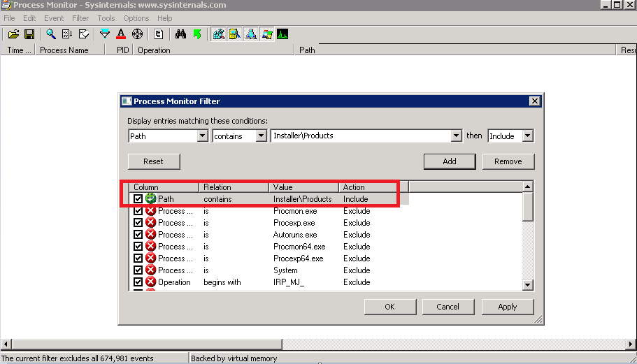Click the filter list vertical scrollbar thumb

point(527,207)
